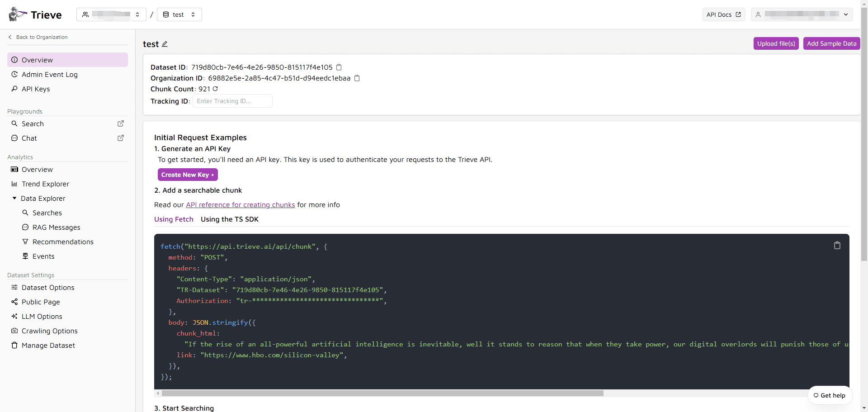Click the Events icon

(25, 256)
